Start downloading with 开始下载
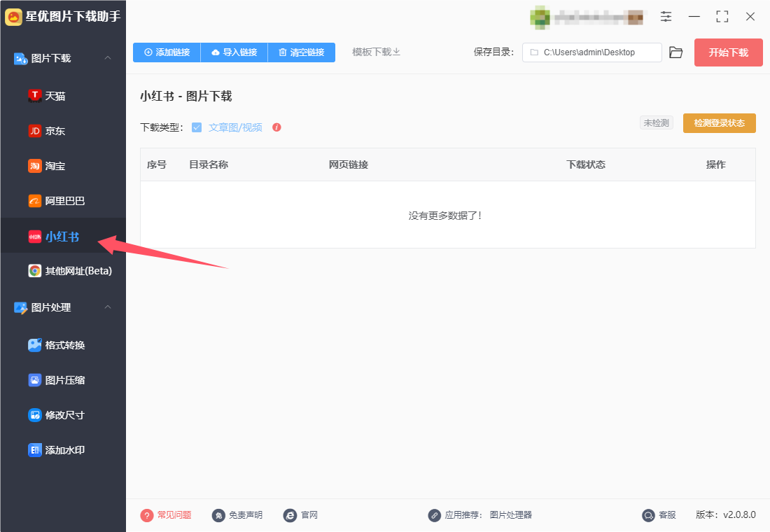Image resolution: width=770 pixels, height=532 pixels. pyautogui.click(x=728, y=52)
